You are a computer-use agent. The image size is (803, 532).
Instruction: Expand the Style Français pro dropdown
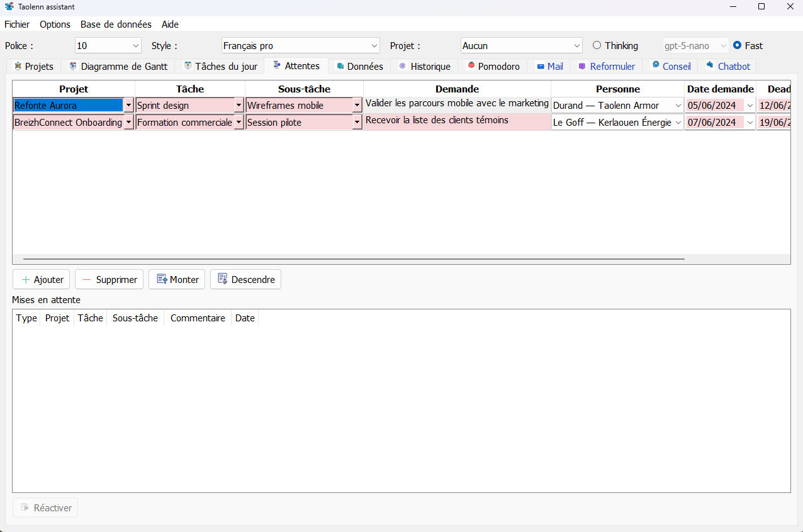click(x=374, y=45)
